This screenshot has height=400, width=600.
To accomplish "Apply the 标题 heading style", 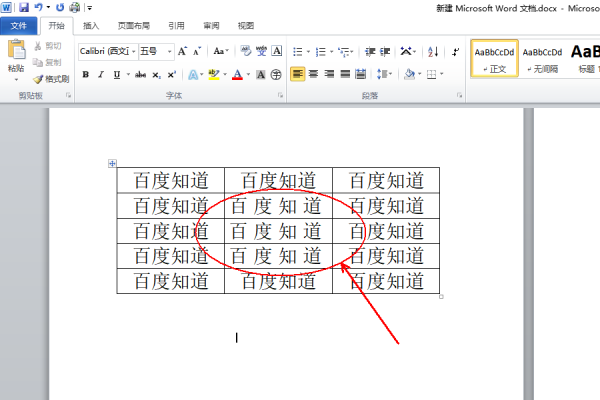I will click(x=585, y=59).
